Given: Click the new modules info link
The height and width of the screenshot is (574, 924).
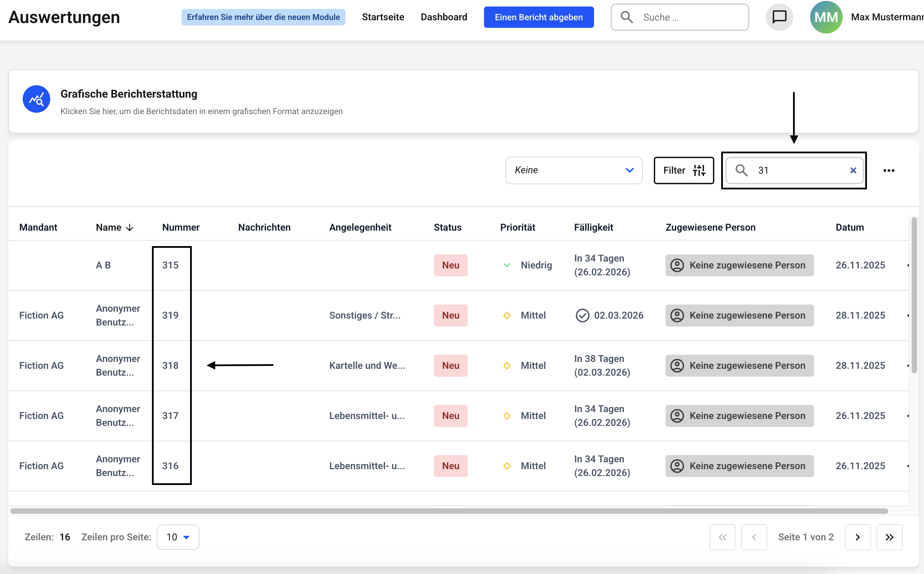Looking at the screenshot, I should click(263, 17).
